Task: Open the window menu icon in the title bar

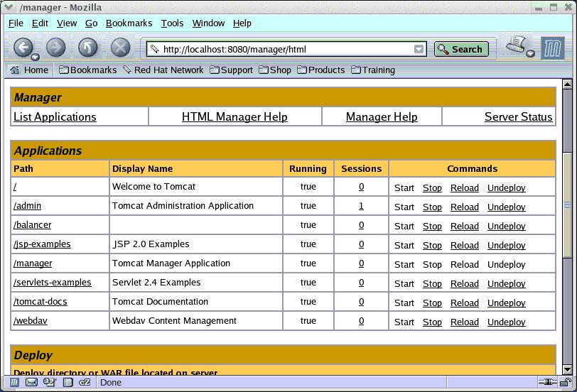Action: [8, 7]
